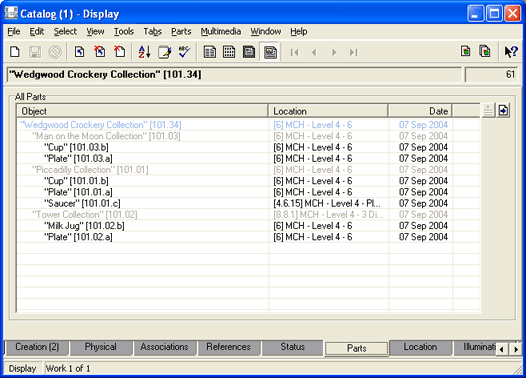Click the Location column header
Viewport: 526px width, 378px height.
click(328, 111)
